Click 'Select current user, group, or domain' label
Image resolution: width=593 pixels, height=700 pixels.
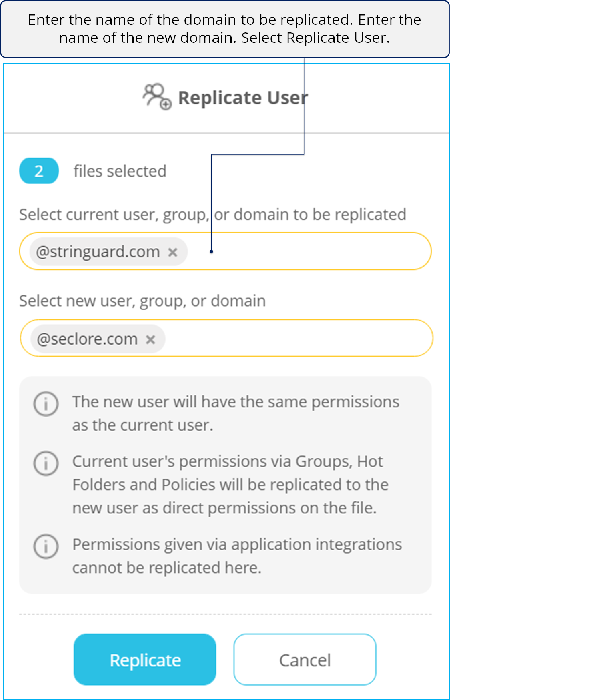[212, 215]
